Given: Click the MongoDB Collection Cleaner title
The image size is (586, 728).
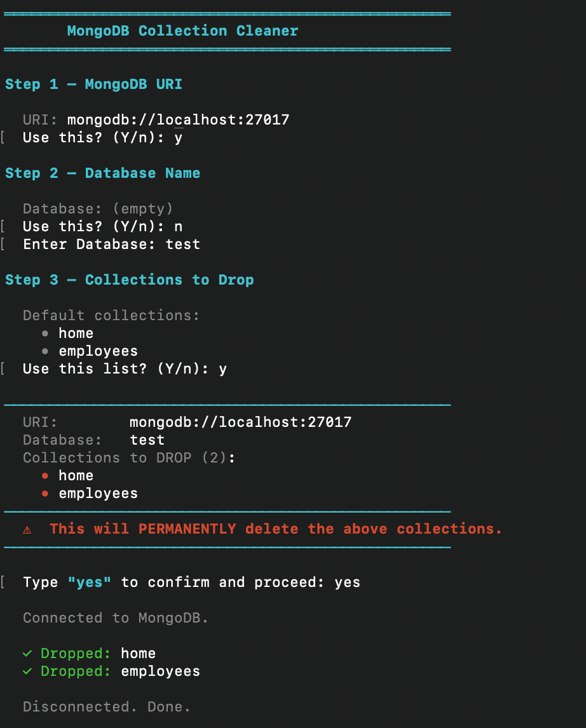Looking at the screenshot, I should (x=182, y=30).
